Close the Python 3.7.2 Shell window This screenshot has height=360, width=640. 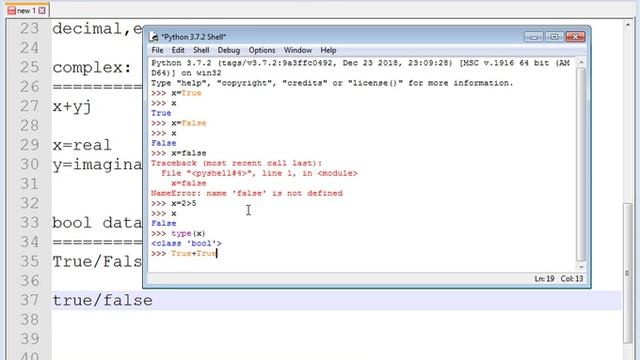tap(576, 37)
